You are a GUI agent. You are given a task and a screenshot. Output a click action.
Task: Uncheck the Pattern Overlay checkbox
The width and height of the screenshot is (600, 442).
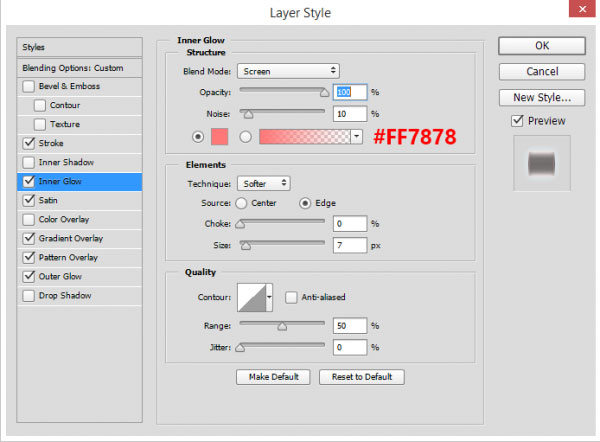pyautogui.click(x=28, y=257)
